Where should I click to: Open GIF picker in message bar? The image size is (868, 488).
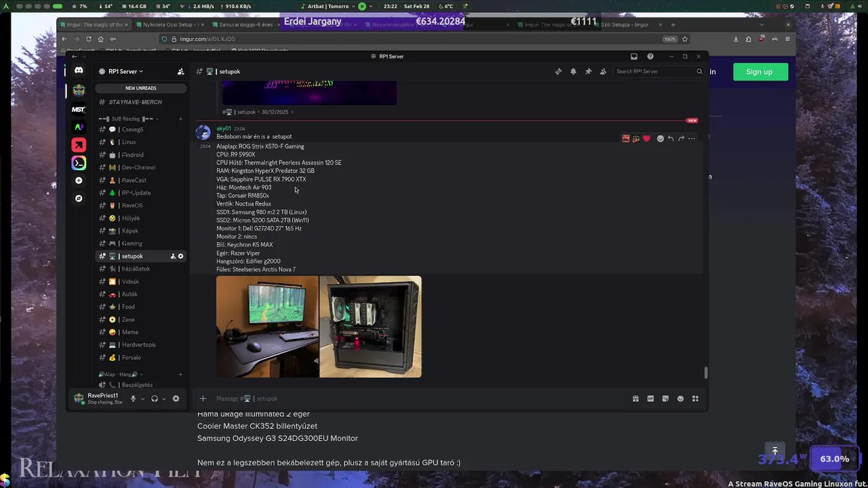[650, 399]
